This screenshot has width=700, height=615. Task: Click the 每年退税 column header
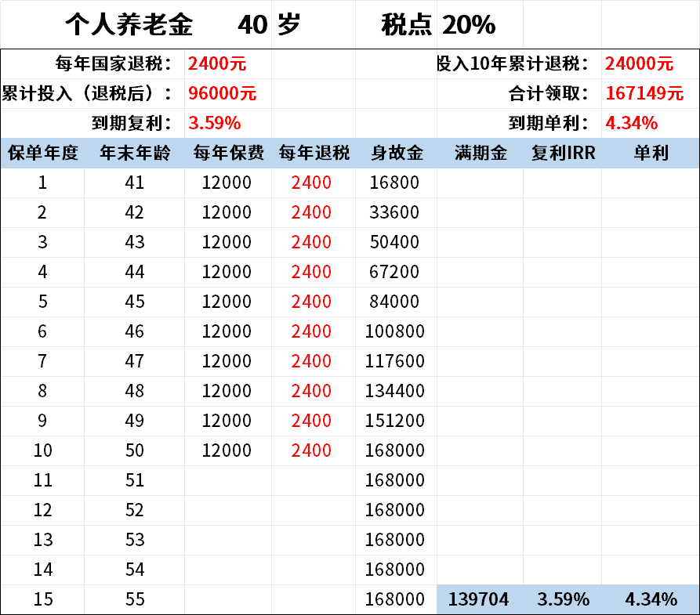pyautogui.click(x=314, y=154)
